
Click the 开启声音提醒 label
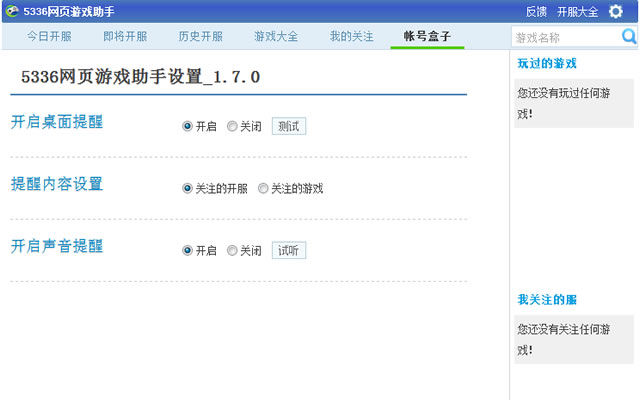click(57, 246)
